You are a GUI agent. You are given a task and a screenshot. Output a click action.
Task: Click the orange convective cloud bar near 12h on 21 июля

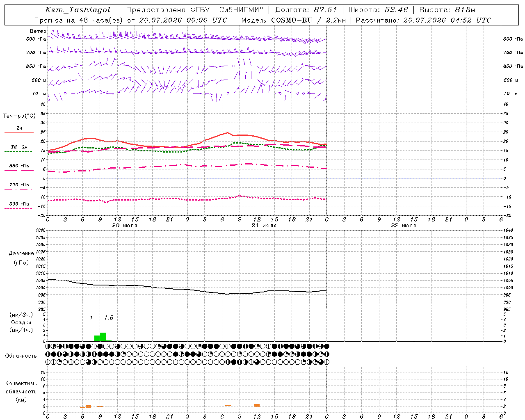pyautogui.click(x=257, y=405)
